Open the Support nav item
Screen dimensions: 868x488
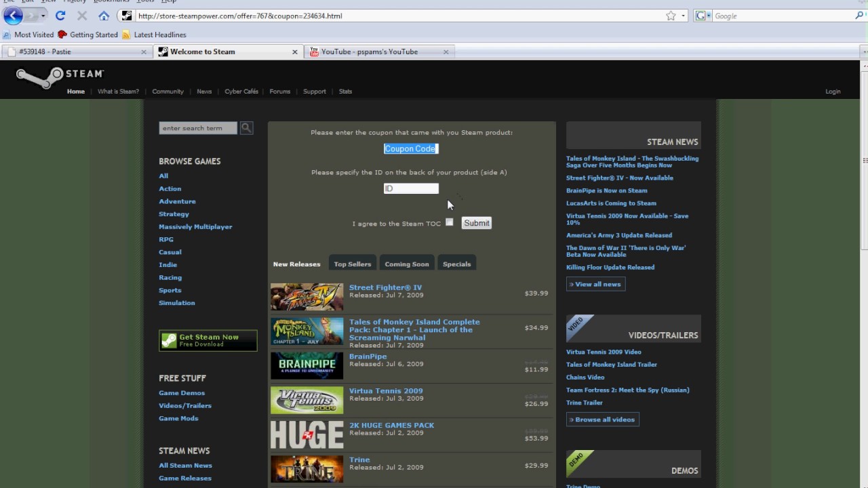click(x=314, y=91)
